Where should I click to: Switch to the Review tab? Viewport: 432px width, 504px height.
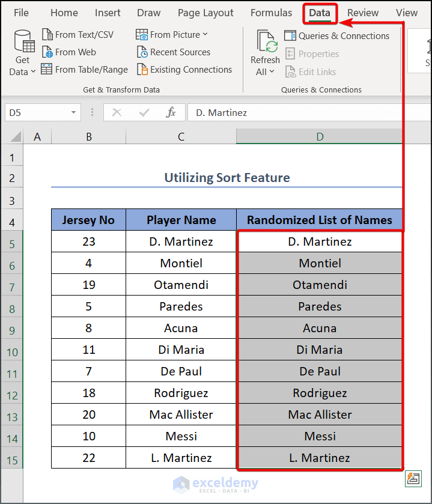362,13
